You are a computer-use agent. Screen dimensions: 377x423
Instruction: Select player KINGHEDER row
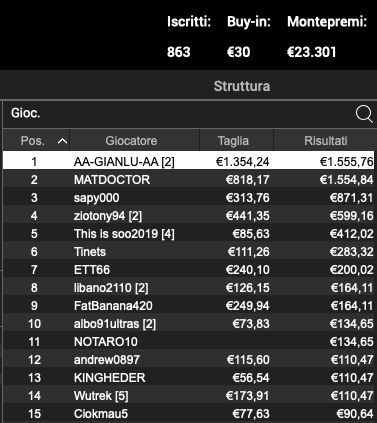(x=190, y=378)
